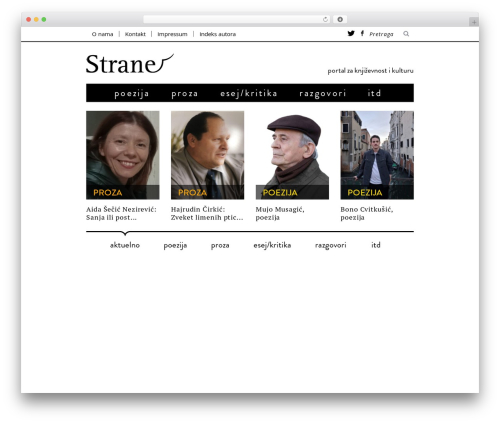
Task: Select razgovori in black main menu
Action: pyautogui.click(x=322, y=94)
